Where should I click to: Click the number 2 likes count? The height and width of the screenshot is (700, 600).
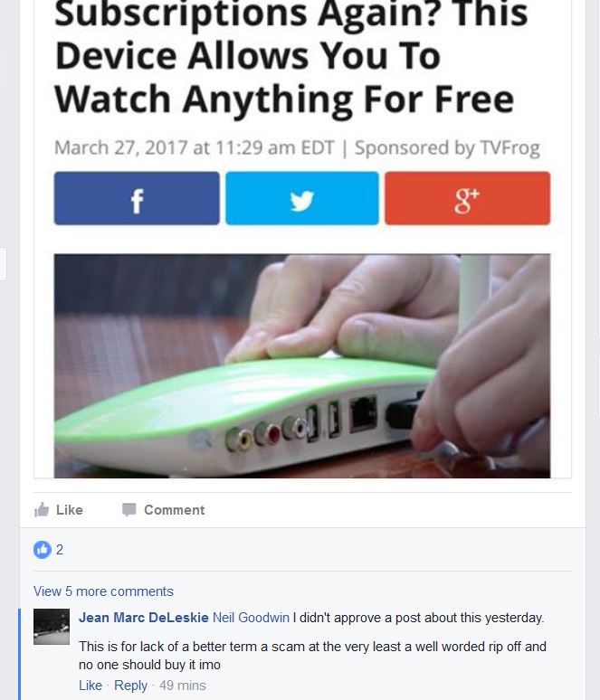60,550
